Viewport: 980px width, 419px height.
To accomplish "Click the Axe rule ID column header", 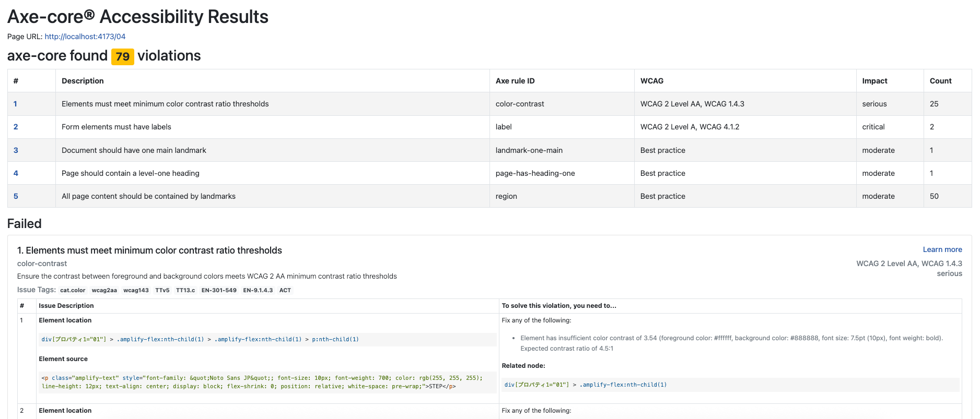I will pyautogui.click(x=515, y=81).
